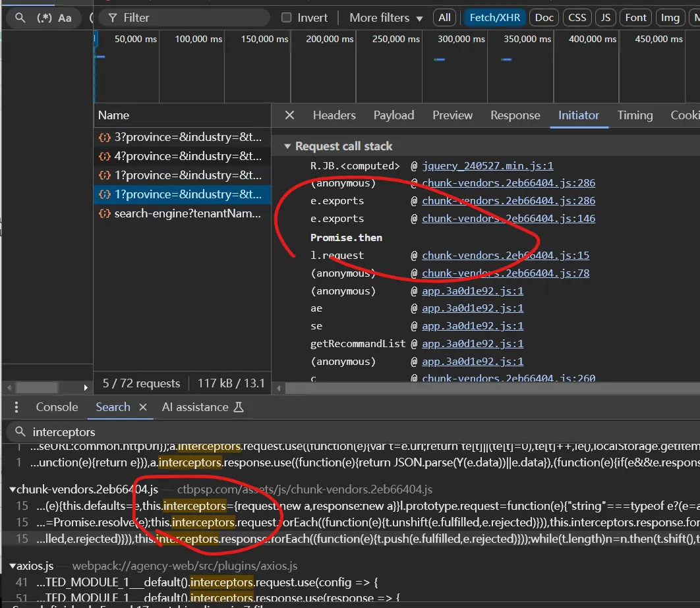Switch to the Initiator tab
This screenshot has width=700, height=608.
(579, 115)
